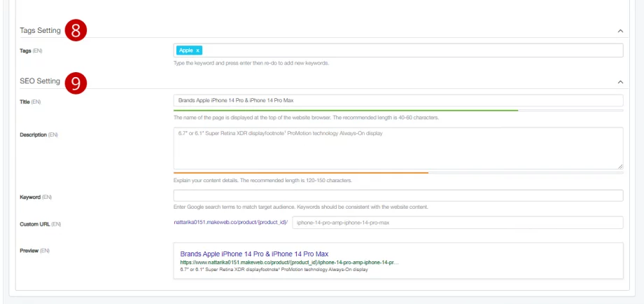The width and height of the screenshot is (644, 304).
Task: Click the nattarika0151.makeweb.co product URL prefix
Action: point(230,223)
